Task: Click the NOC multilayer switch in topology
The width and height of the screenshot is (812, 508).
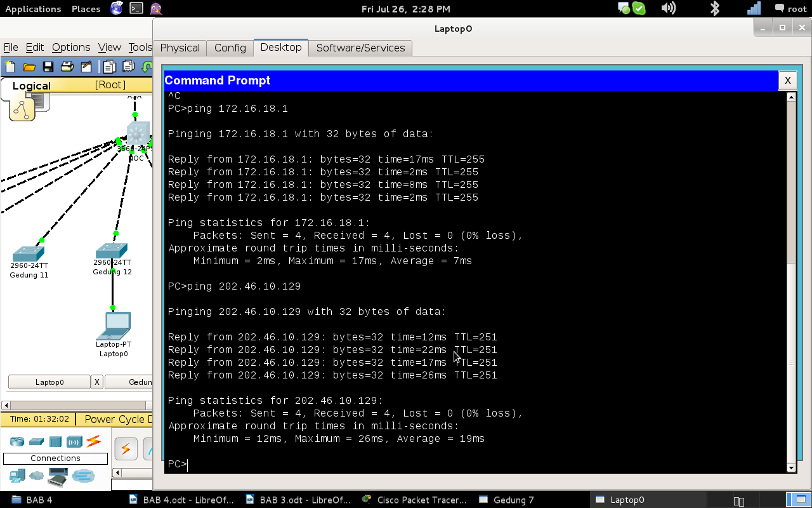Action: pos(138,132)
